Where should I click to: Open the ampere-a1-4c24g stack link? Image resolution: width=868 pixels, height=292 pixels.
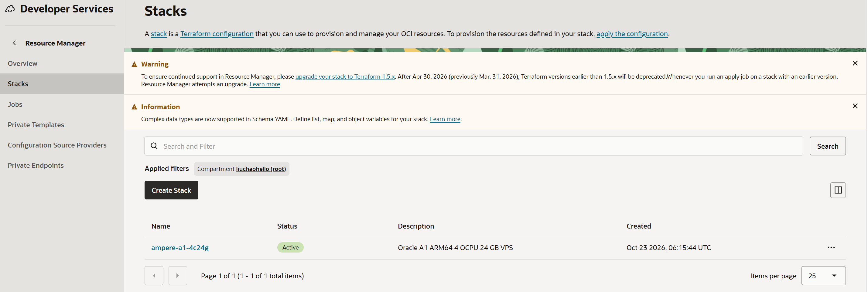click(180, 248)
